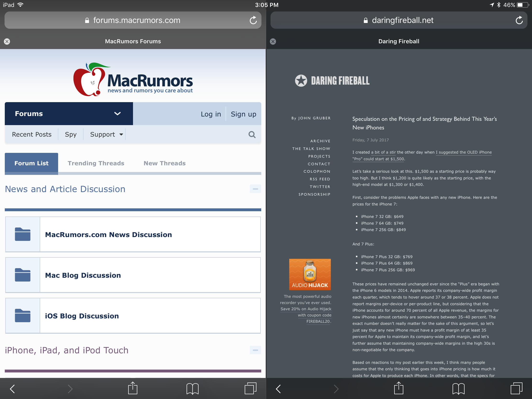532x399 pixels.
Task: Tap the location services arrow icon
Action: pyautogui.click(x=492, y=5)
